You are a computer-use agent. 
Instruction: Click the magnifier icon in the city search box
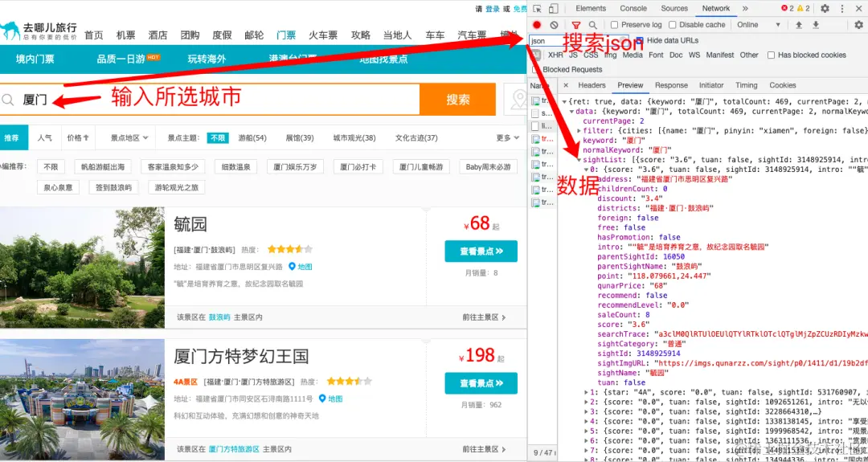point(8,100)
